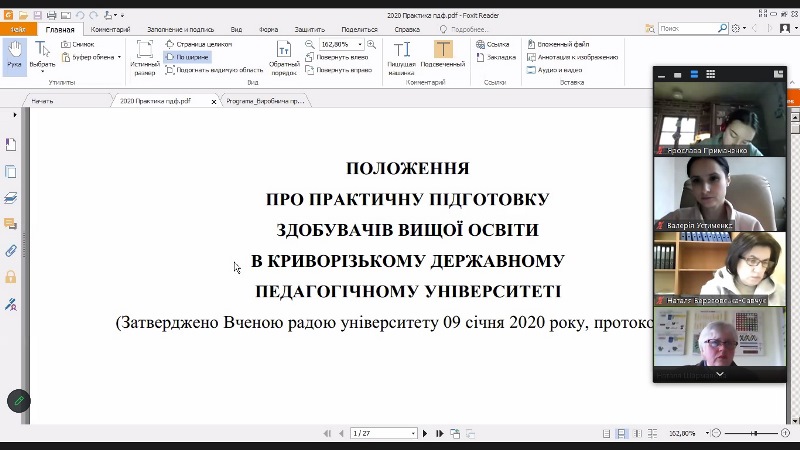The height and width of the screenshot is (450, 800).
Task: Fit Страница целиком in window
Action: pos(199,44)
